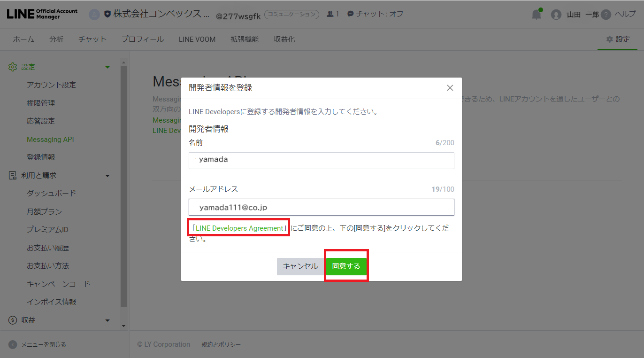Click the gear icon in 設定 tab

pos(610,39)
